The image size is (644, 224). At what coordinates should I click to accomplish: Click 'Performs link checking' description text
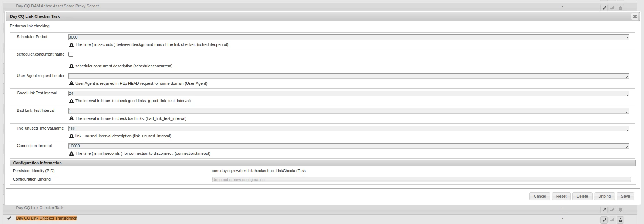tap(30, 26)
